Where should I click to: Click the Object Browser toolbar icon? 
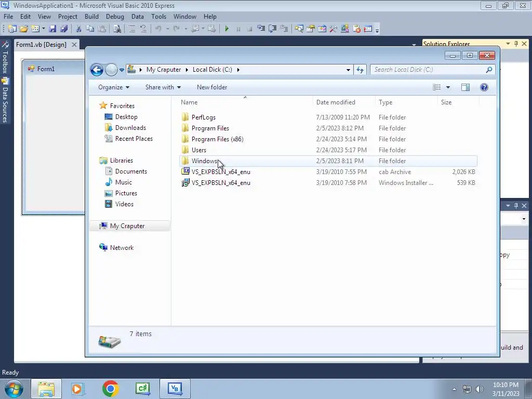tap(322, 29)
